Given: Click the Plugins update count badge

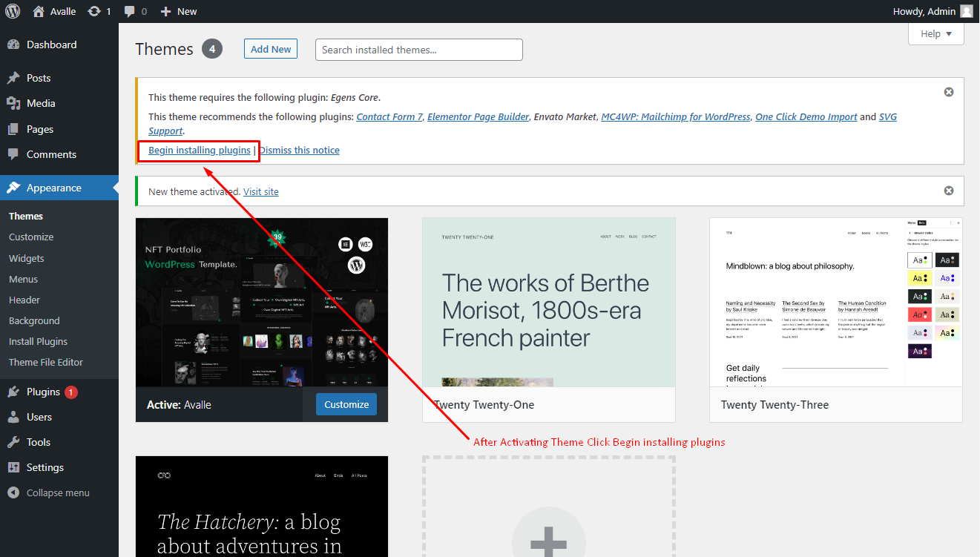Looking at the screenshot, I should point(71,392).
